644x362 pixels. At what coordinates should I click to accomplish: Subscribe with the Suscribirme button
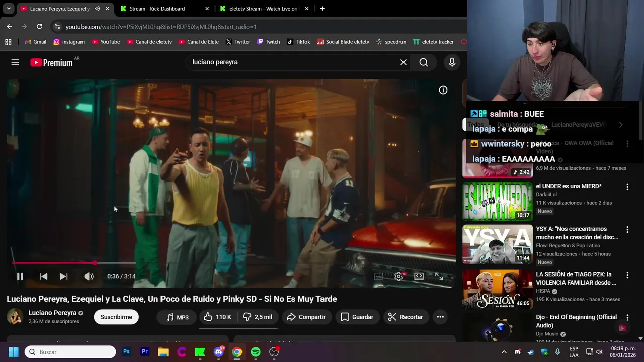[x=116, y=317]
